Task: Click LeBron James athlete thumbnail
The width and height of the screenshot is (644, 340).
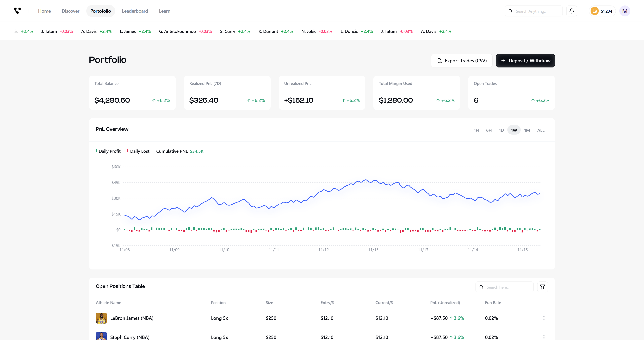Action: click(101, 318)
